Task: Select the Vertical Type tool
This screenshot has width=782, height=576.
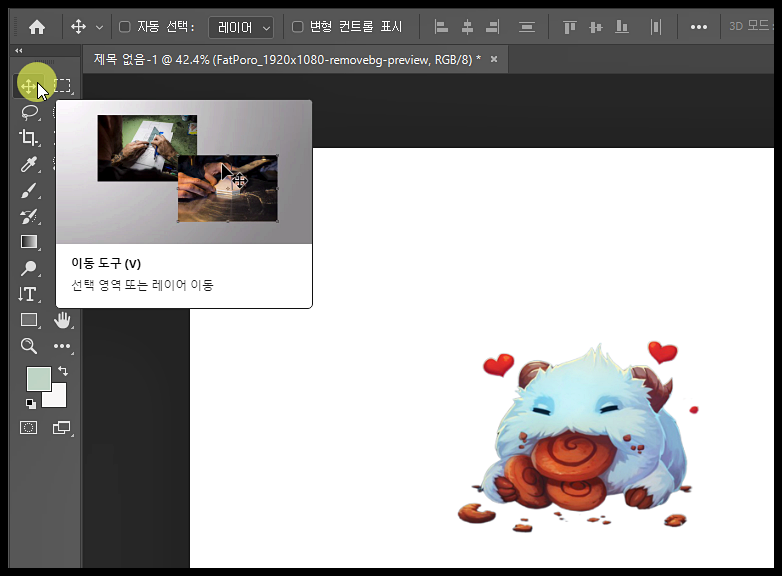Action: point(28,294)
